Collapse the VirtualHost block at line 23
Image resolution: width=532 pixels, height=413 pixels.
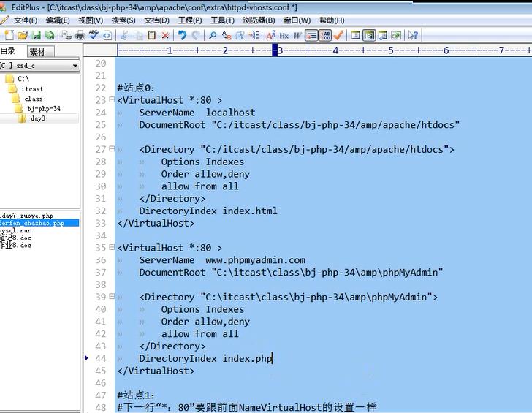(x=112, y=99)
